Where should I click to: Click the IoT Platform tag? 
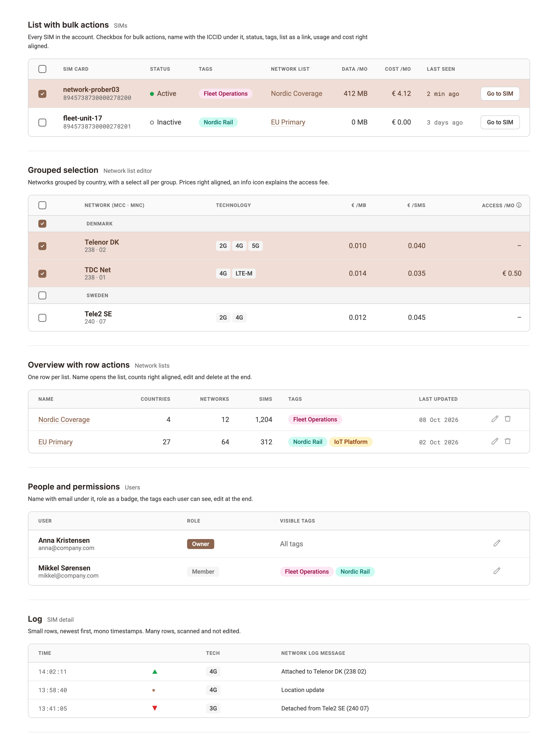click(350, 442)
